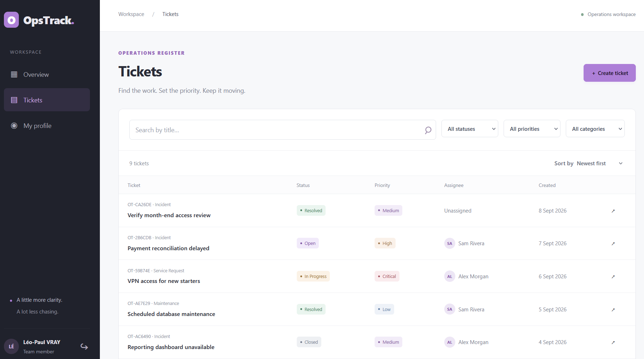This screenshot has height=359, width=644.
Task: Click Tickets in the breadcrumb
Action: tap(171, 14)
